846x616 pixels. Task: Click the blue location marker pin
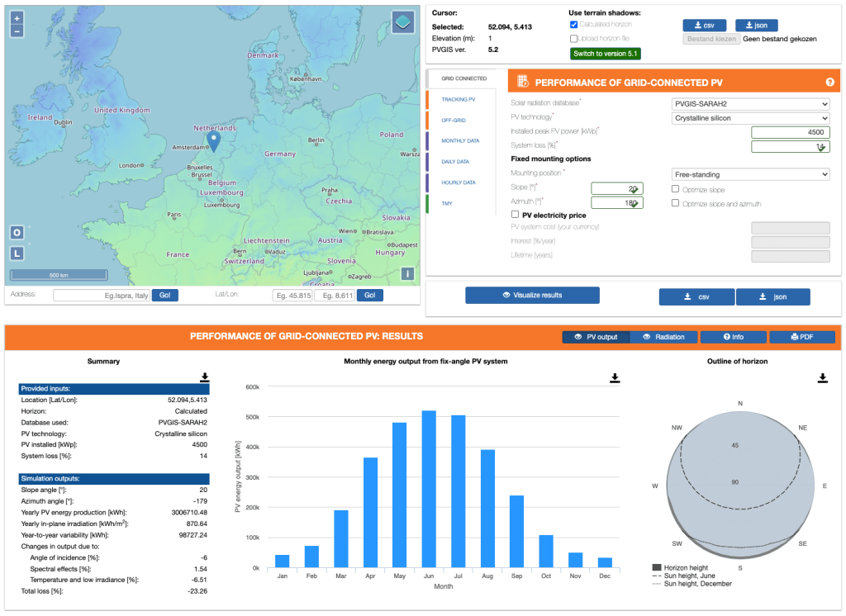coord(213,142)
